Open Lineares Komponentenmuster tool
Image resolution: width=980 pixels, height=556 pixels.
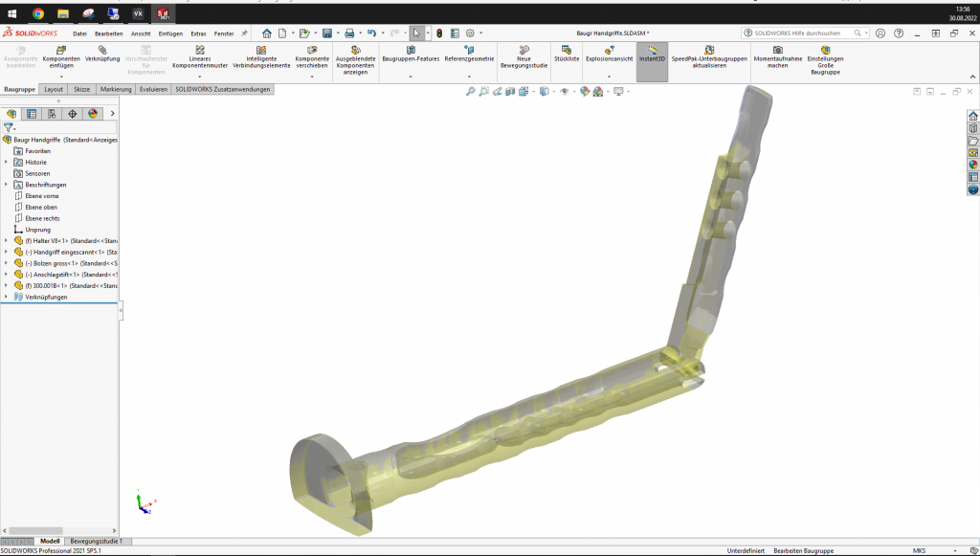(x=199, y=54)
